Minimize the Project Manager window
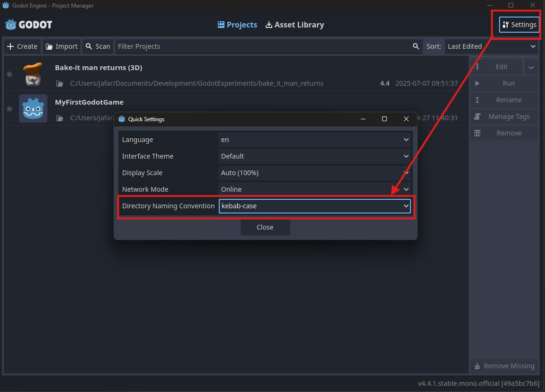This screenshot has height=392, width=545. pyautogui.click(x=490, y=5)
